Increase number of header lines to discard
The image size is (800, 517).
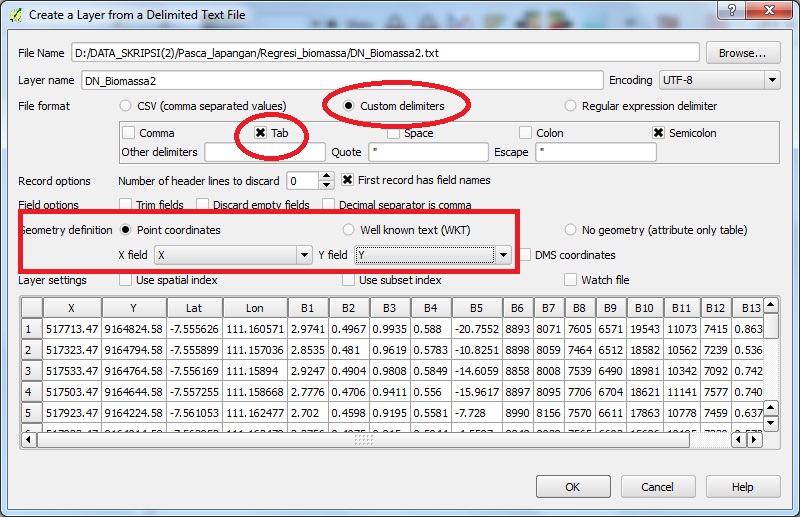click(x=327, y=176)
